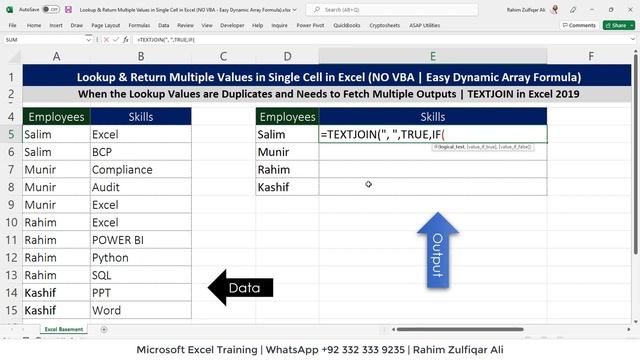Image resolution: width=640 pixels, height=360 pixels.
Task: Select the Data ribbon tab
Action: [x=164, y=25]
